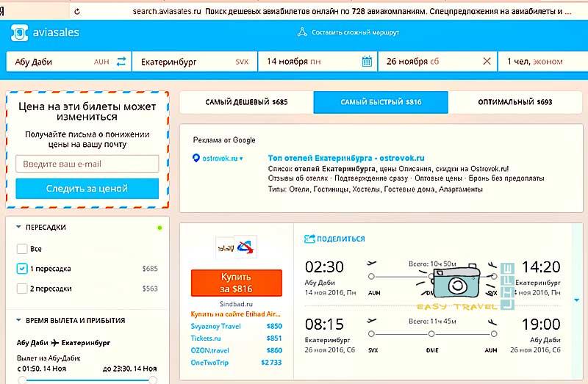Click the aviasales logo
This screenshot has width=588, height=384.
(x=45, y=32)
